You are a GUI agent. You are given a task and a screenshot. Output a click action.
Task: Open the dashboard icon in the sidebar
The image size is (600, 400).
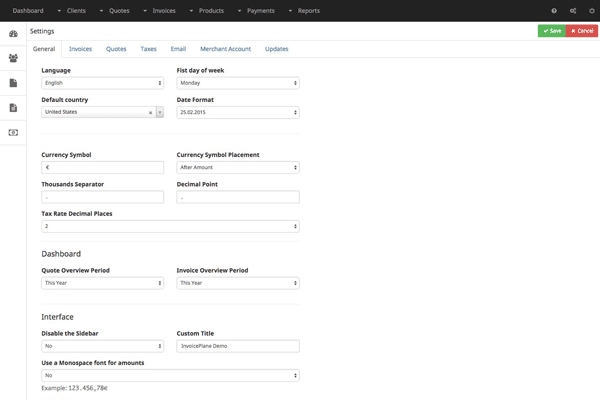(x=13, y=34)
